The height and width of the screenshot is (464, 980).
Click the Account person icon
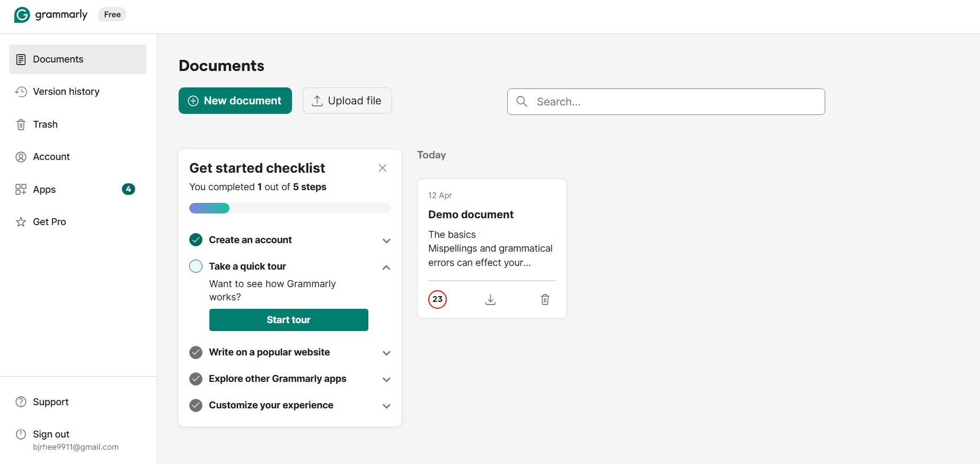21,157
